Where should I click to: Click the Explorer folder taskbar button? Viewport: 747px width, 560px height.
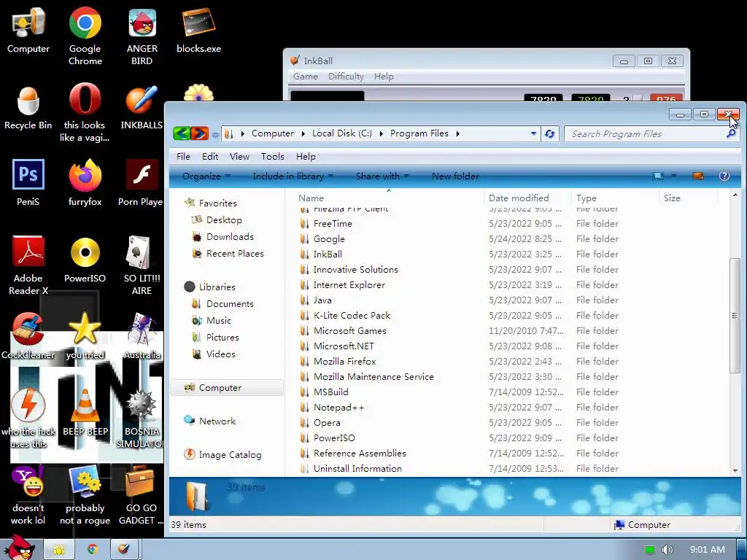point(59,550)
